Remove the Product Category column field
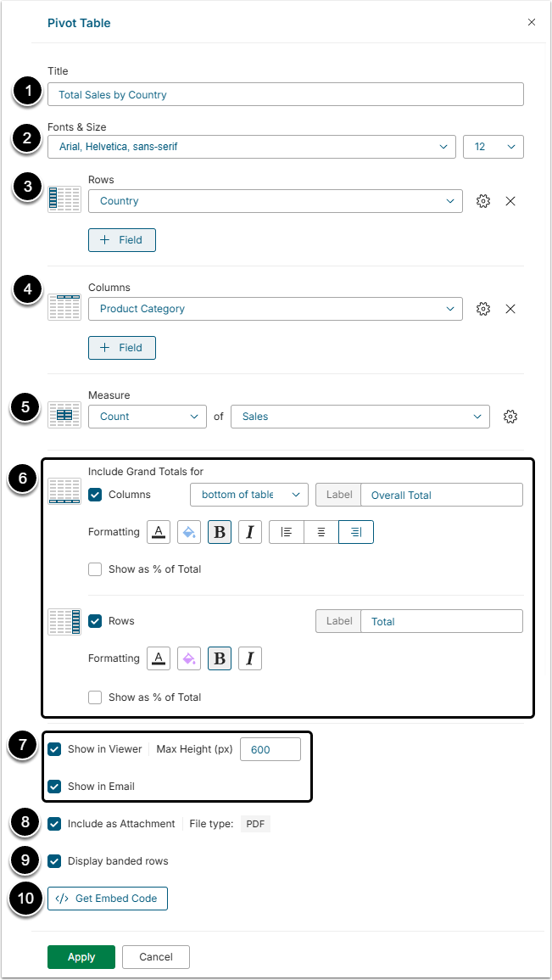552x980 pixels. coord(510,309)
